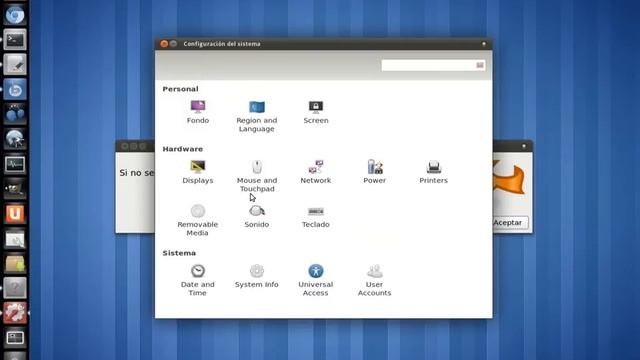This screenshot has width=640, height=360.
Task: Click the Hardware section heading
Action: (x=182, y=149)
